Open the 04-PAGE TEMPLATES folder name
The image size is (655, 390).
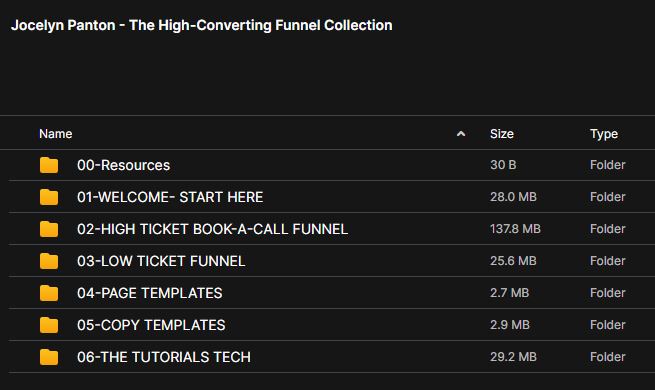[x=150, y=293]
